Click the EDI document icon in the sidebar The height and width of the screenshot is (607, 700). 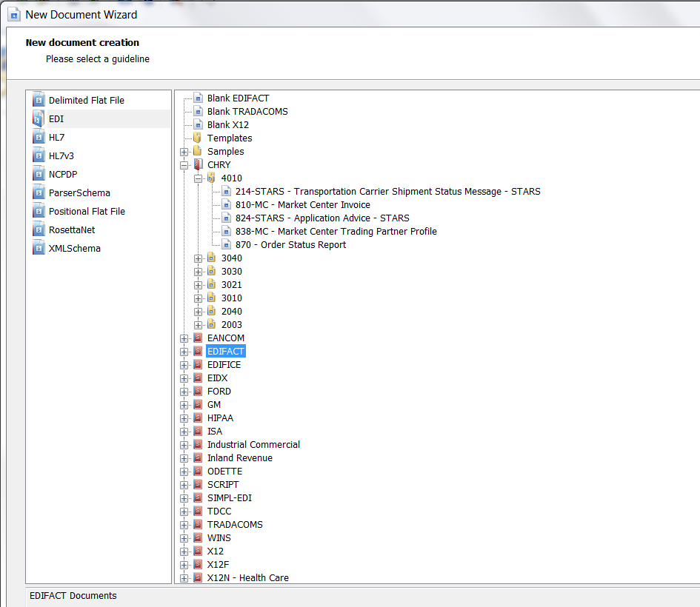tap(39, 118)
